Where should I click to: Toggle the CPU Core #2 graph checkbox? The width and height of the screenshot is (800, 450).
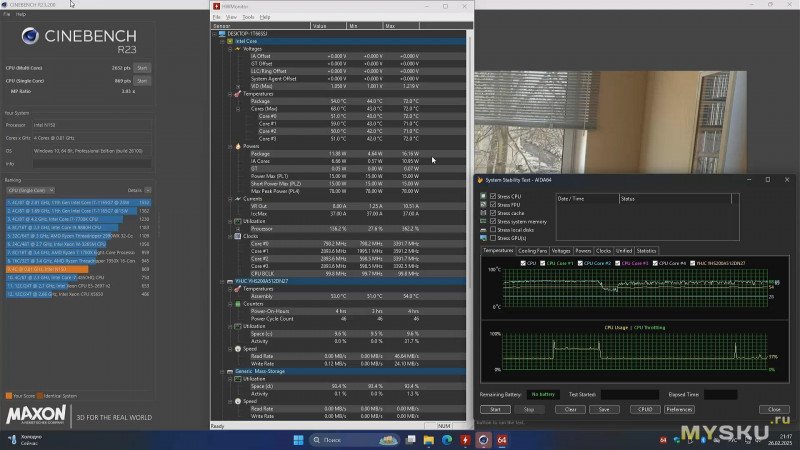click(580, 263)
